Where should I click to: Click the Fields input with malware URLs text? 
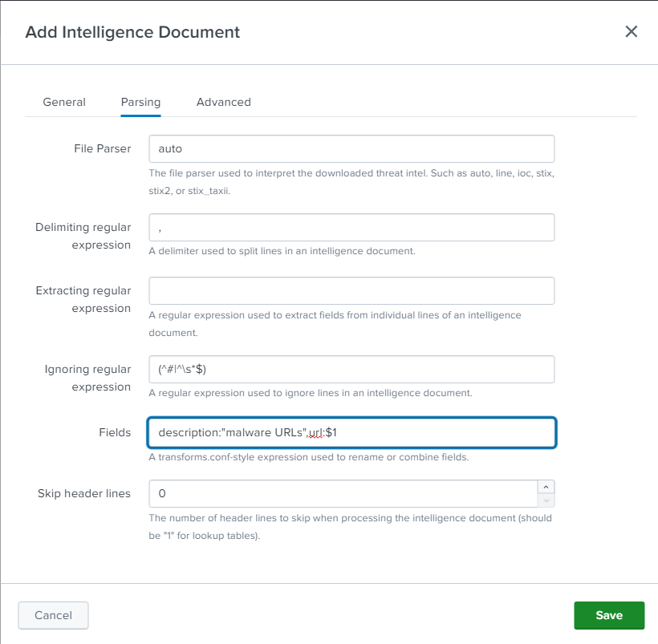click(351, 432)
